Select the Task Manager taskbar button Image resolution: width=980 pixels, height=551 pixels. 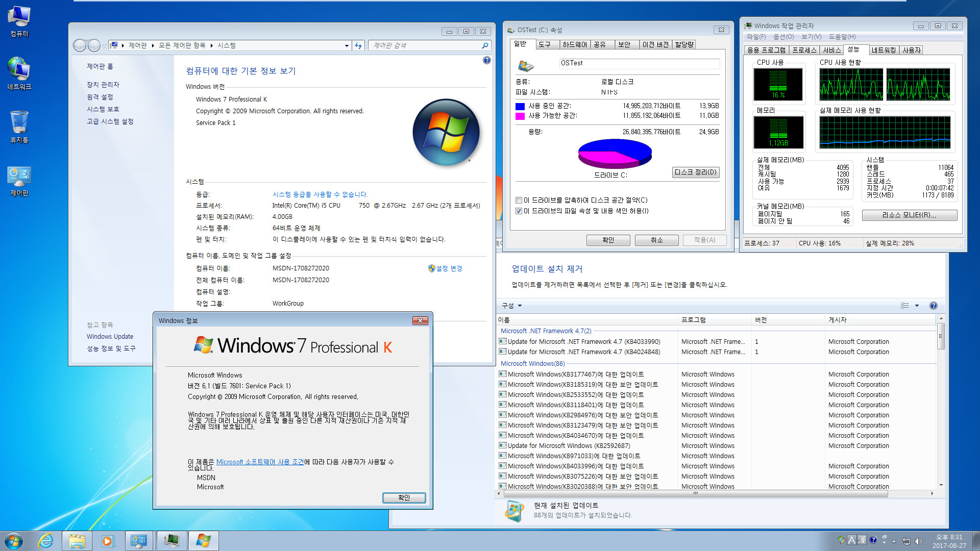(x=171, y=541)
